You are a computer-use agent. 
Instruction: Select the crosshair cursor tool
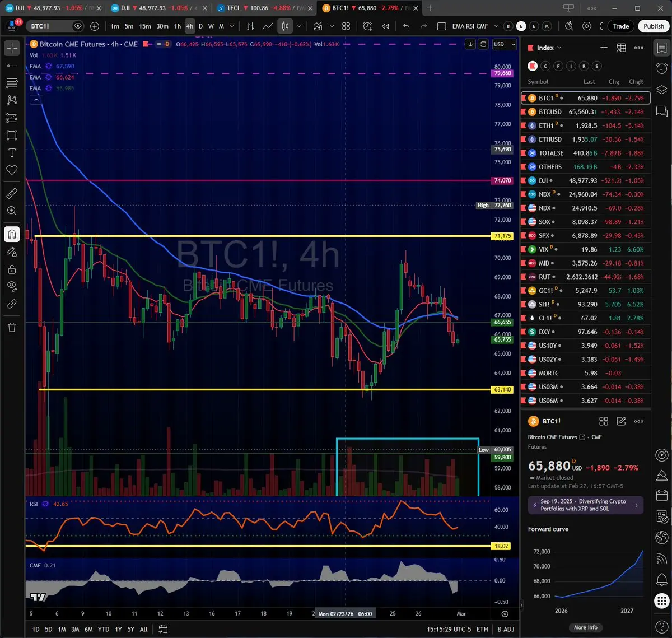click(12, 48)
